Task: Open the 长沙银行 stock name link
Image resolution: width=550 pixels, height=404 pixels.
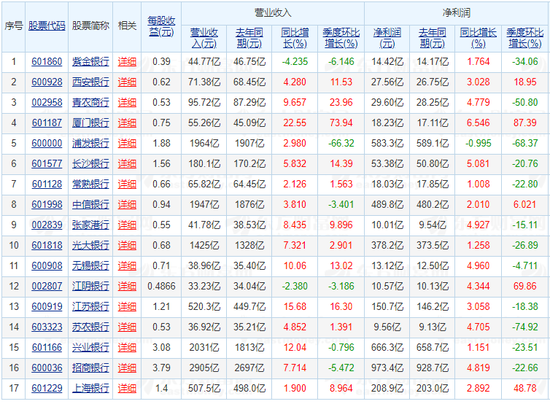Action: pos(90,163)
